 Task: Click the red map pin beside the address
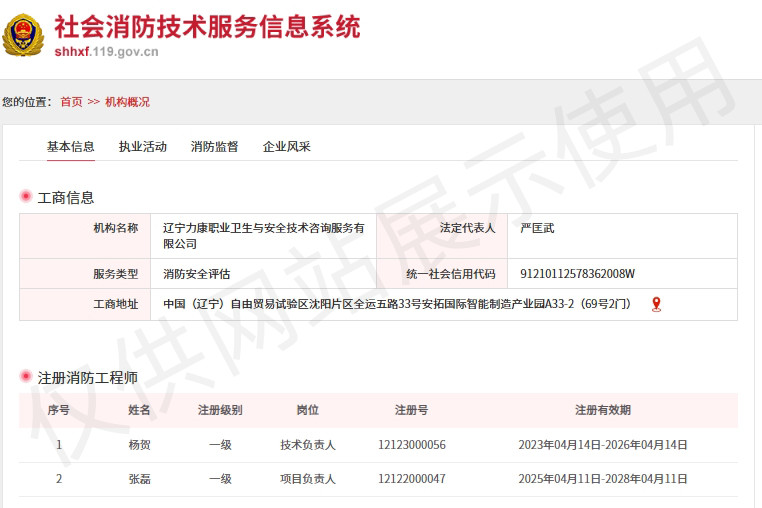(x=656, y=304)
